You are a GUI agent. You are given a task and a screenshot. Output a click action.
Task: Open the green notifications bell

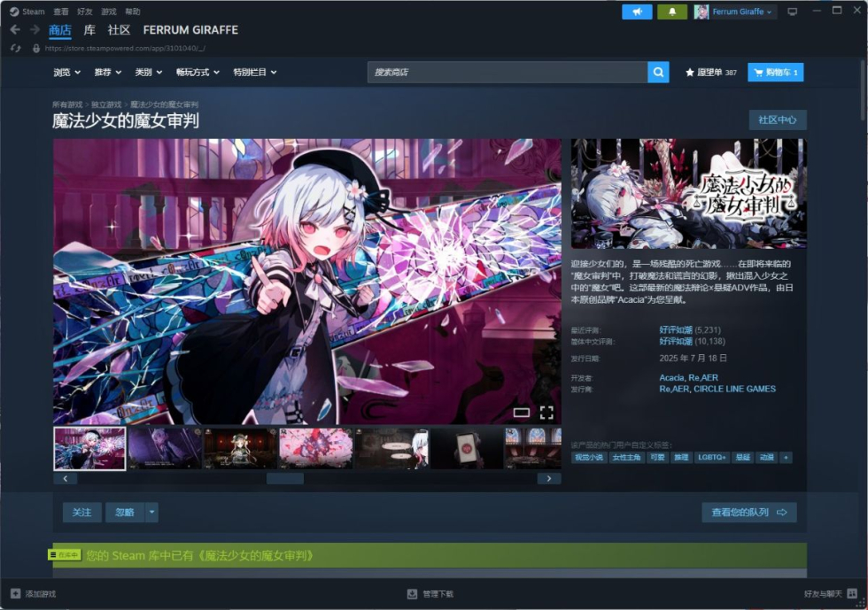(670, 11)
